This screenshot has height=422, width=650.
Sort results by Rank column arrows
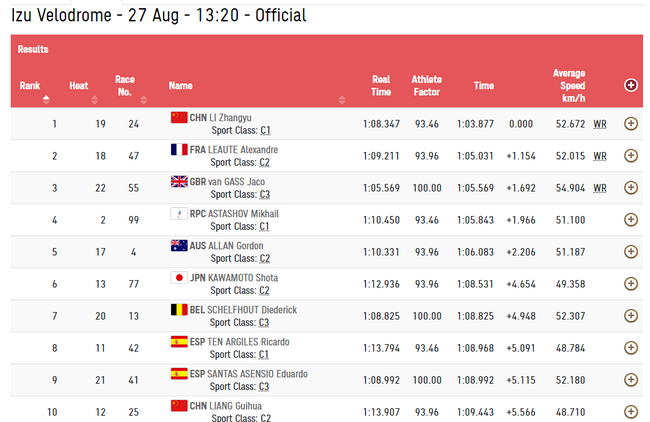coord(46,99)
